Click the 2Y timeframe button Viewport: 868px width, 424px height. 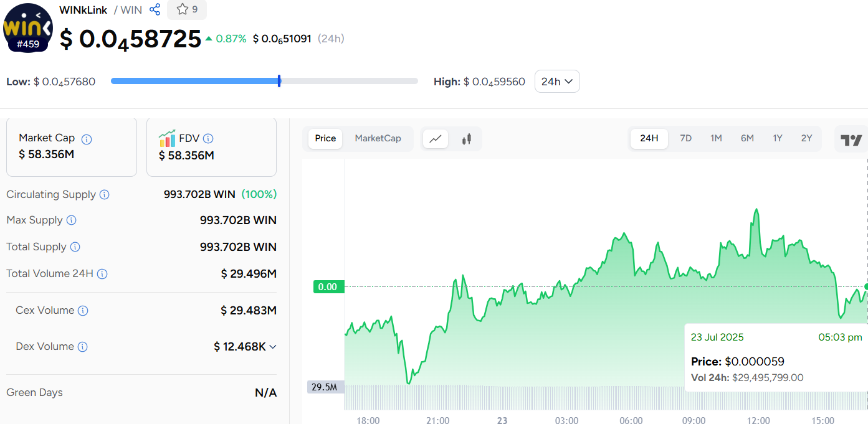(x=806, y=138)
